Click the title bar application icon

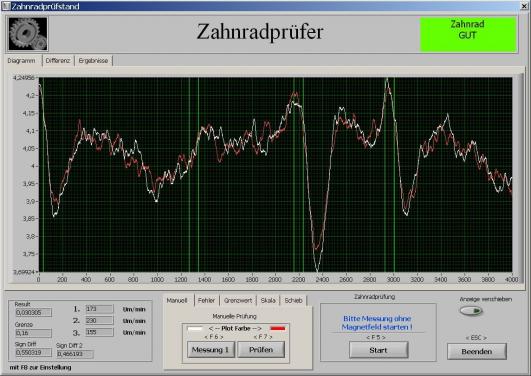tap(6, 6)
